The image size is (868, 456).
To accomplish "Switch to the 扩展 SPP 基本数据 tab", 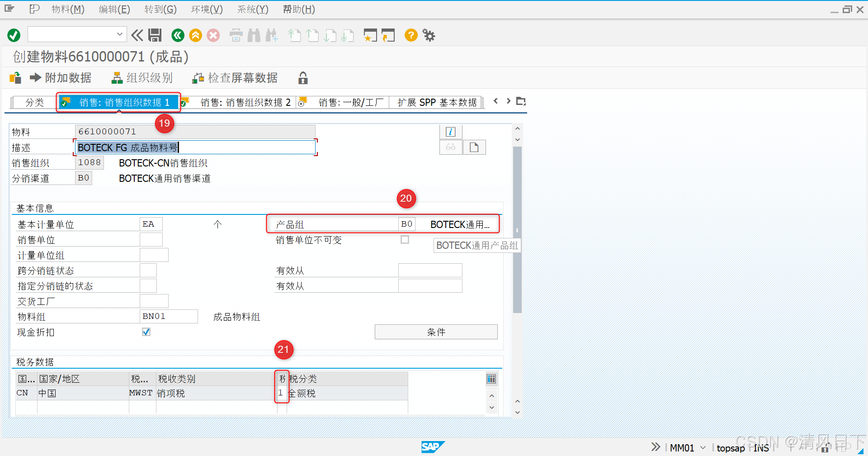I will click(x=437, y=102).
